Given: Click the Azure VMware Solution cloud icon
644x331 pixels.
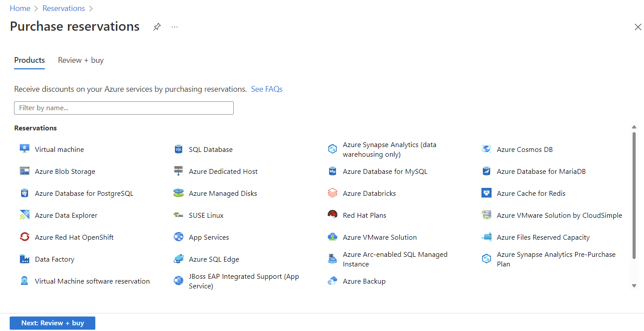Looking at the screenshot, I should (x=333, y=237).
